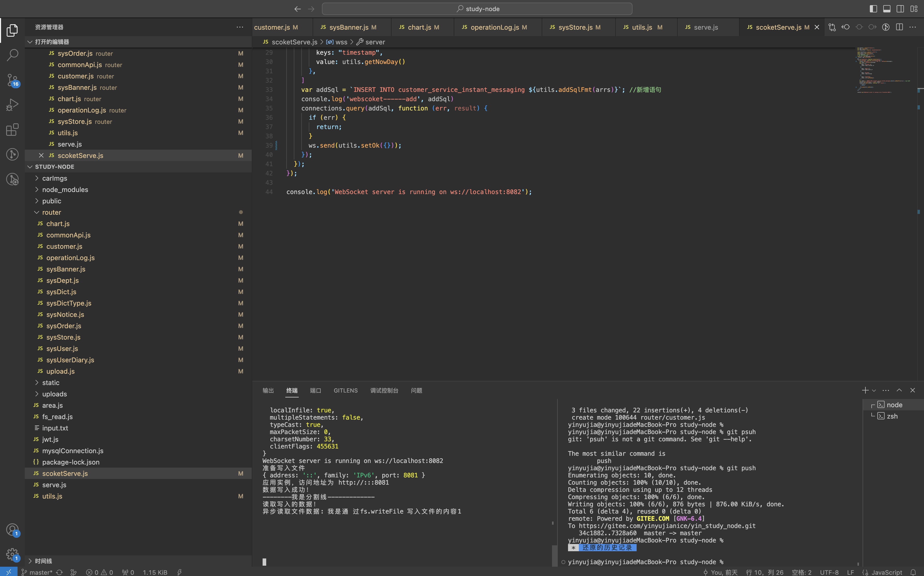The width and height of the screenshot is (924, 576).
Task: Open input.txt in the file tree
Action: pos(138,428)
